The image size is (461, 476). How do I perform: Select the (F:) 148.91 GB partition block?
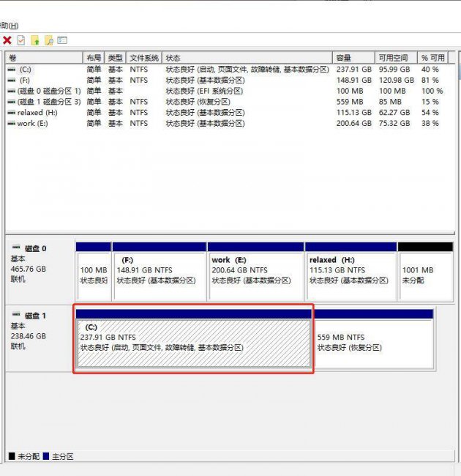pyautogui.click(x=160, y=272)
